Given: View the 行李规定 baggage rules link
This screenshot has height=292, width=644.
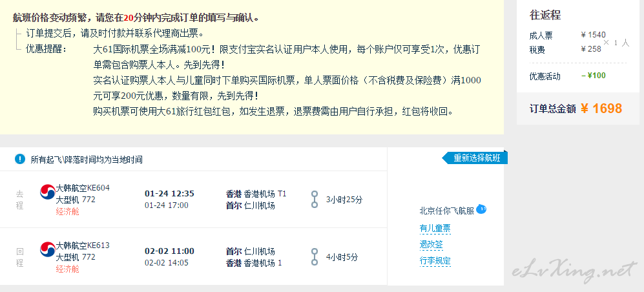Looking at the screenshot, I should pos(435,261).
